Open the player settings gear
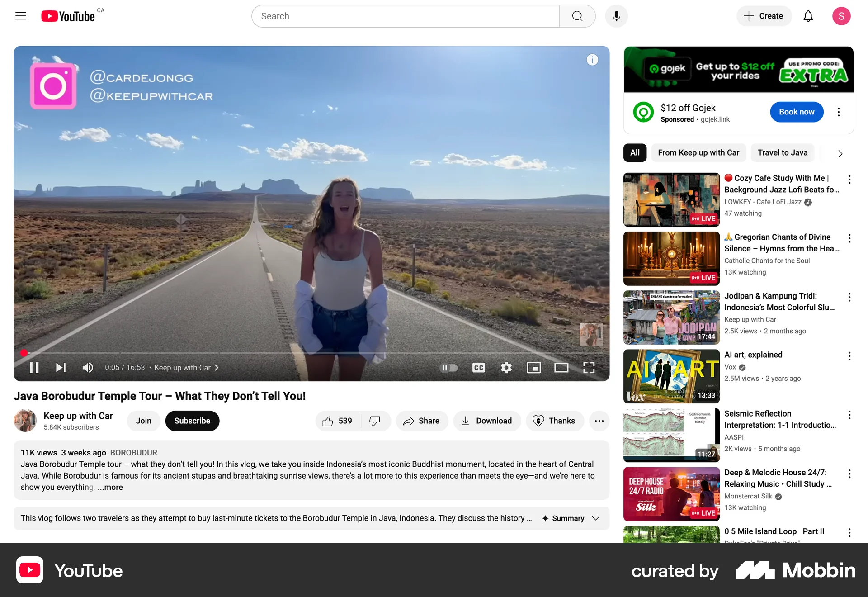The height and width of the screenshot is (597, 868). (506, 367)
